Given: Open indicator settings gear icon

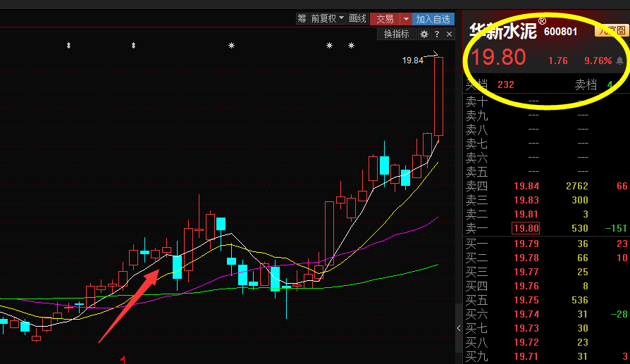Looking at the screenshot, I should pos(424,34).
